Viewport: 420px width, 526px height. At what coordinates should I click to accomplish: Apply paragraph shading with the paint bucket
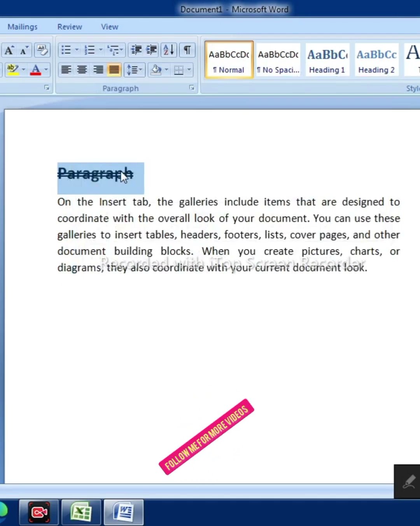pyautogui.click(x=156, y=70)
